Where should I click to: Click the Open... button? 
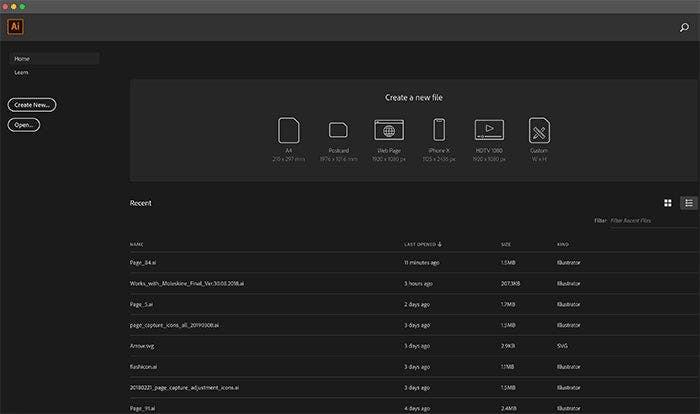click(x=24, y=125)
